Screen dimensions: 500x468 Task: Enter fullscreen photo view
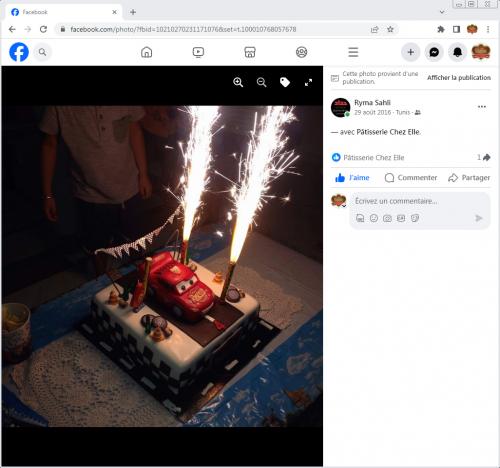click(x=308, y=82)
